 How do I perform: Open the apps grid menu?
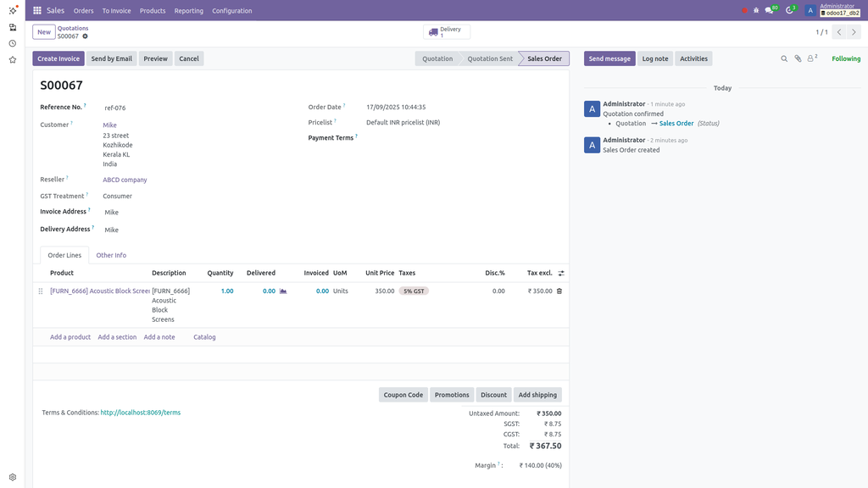click(x=35, y=10)
